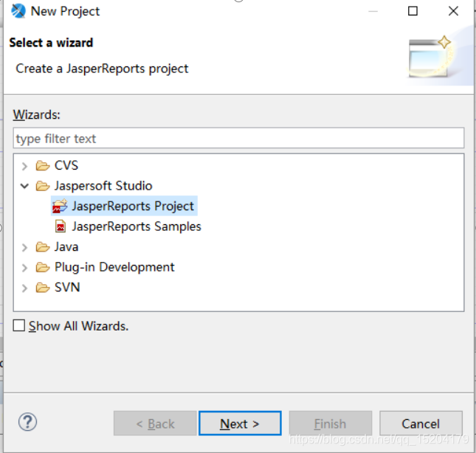
Task: Select the Plug-in Development category label
Action: (x=114, y=267)
